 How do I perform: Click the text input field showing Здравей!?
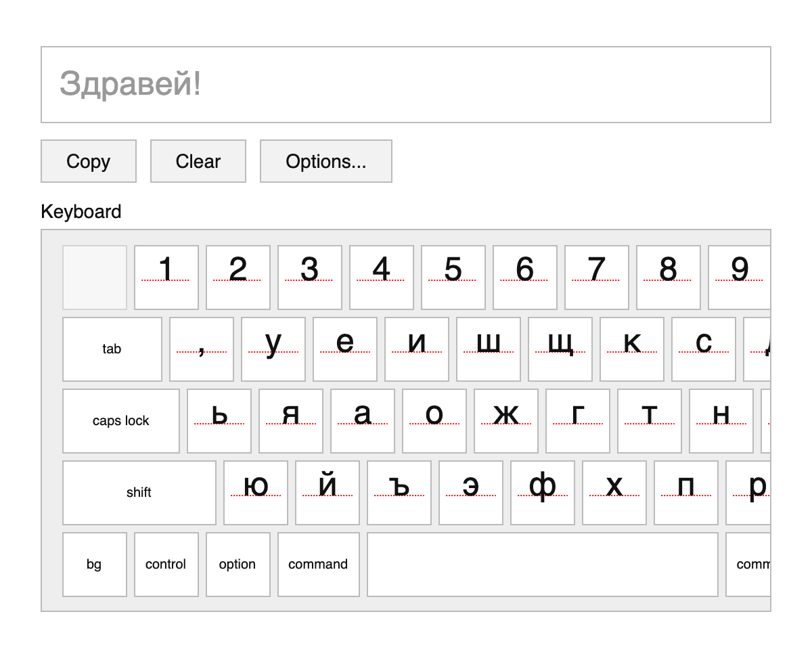405,85
